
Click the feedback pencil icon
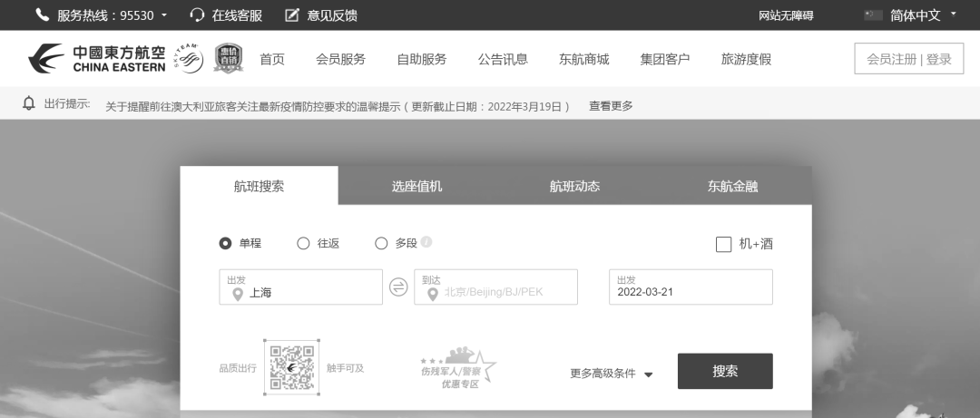(291, 15)
